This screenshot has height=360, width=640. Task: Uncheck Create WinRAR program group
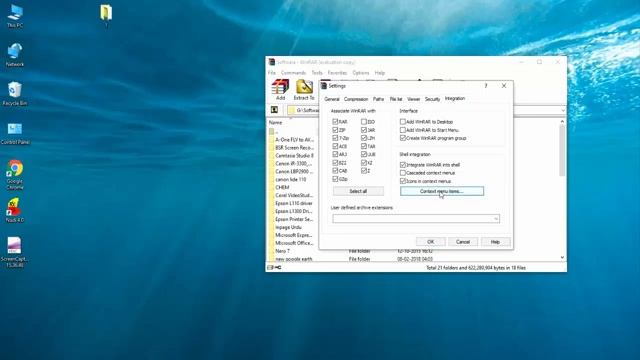(403, 138)
